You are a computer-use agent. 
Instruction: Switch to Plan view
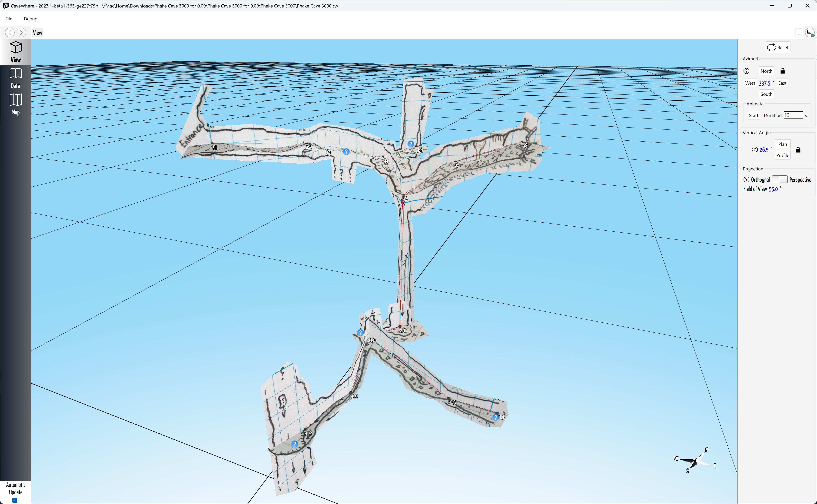[x=782, y=144]
